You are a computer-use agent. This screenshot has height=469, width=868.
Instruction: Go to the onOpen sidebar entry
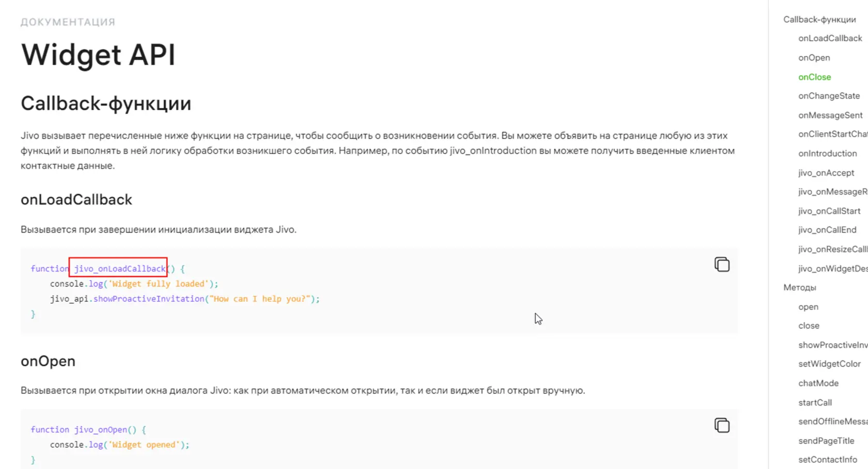pos(814,58)
